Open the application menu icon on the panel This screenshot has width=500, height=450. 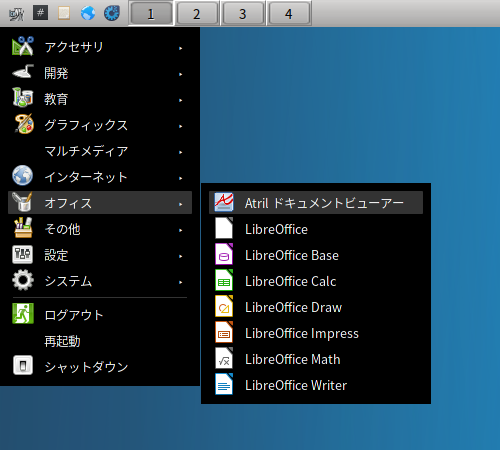[x=16, y=14]
